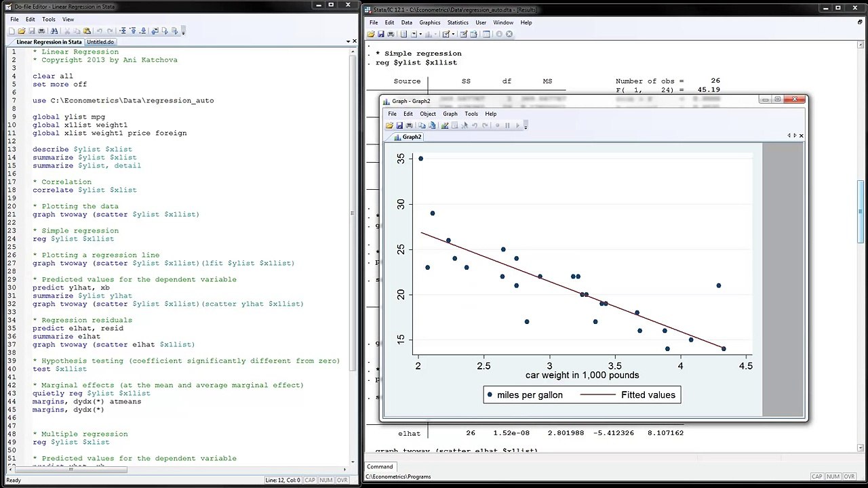Click Cut (scissors) icon in Do-file Editor
Screen dimensions: 868x488
click(67, 30)
